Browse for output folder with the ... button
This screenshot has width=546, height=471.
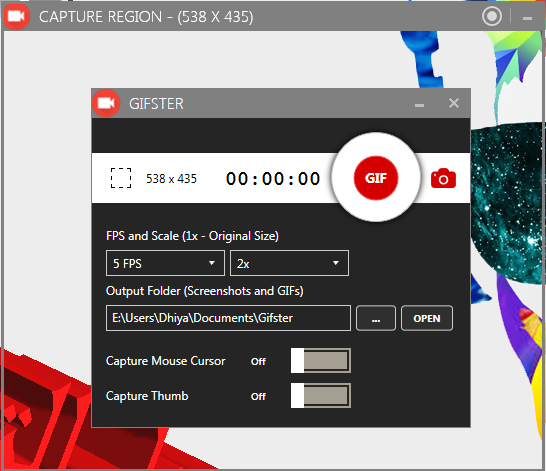(376, 318)
